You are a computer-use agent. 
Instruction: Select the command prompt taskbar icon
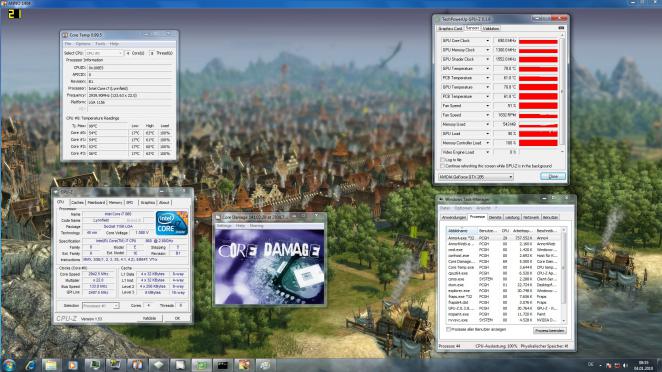point(222,365)
